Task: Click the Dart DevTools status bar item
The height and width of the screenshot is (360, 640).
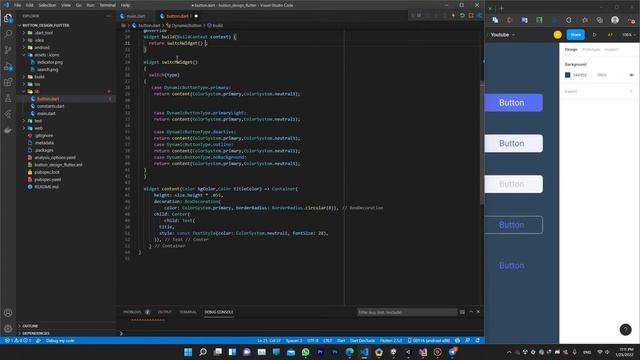Action: coord(362,340)
